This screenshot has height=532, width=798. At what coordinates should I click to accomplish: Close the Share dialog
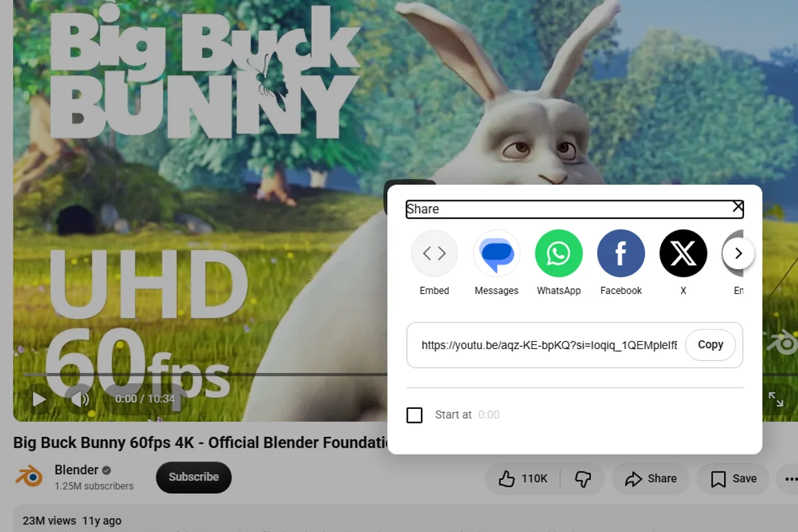click(x=737, y=207)
